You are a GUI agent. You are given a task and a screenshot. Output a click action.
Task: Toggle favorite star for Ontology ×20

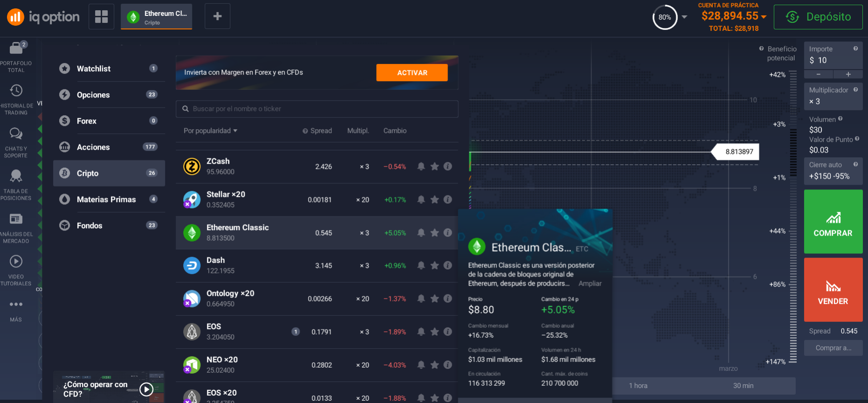434,299
